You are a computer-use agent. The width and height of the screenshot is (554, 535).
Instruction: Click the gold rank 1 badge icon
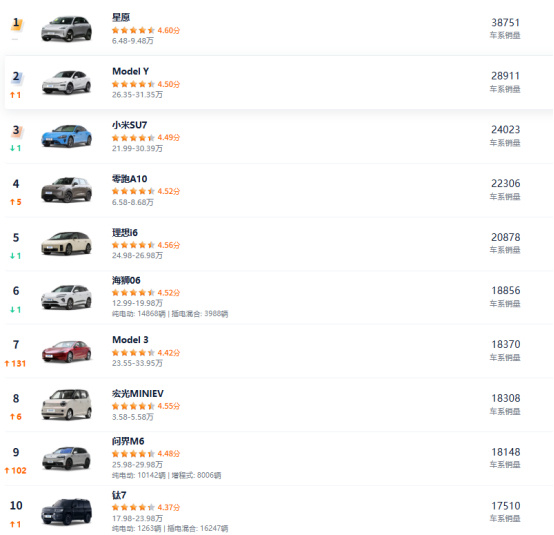tap(16, 24)
